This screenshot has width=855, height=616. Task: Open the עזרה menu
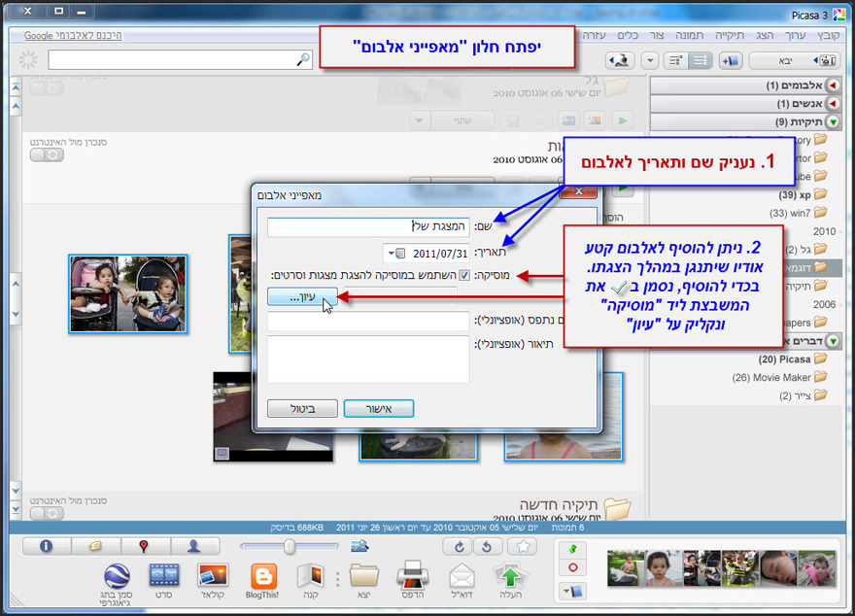(594, 36)
